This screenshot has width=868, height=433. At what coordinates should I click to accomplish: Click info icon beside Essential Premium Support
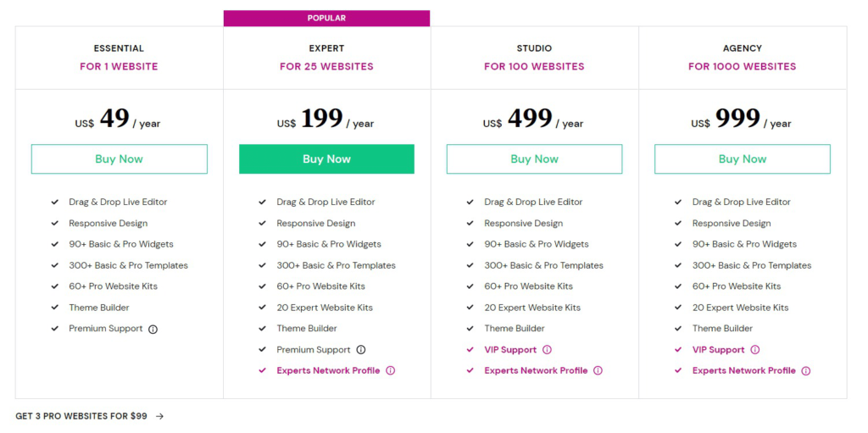point(153,329)
